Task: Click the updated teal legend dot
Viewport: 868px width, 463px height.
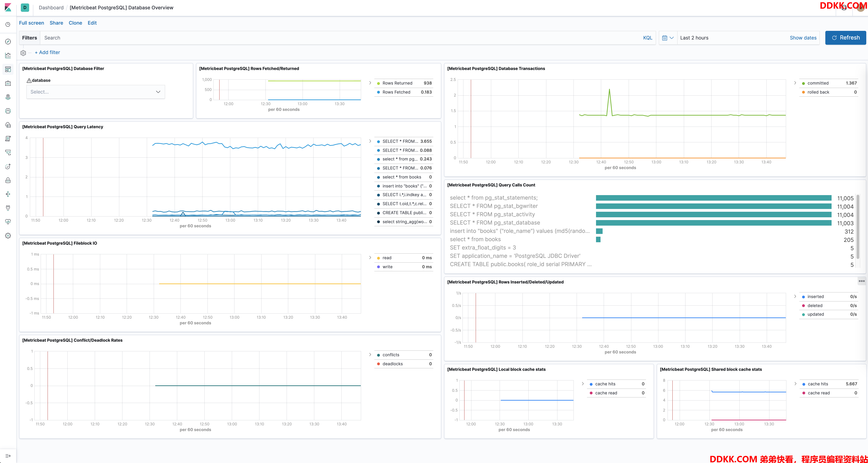Action: [803, 315]
